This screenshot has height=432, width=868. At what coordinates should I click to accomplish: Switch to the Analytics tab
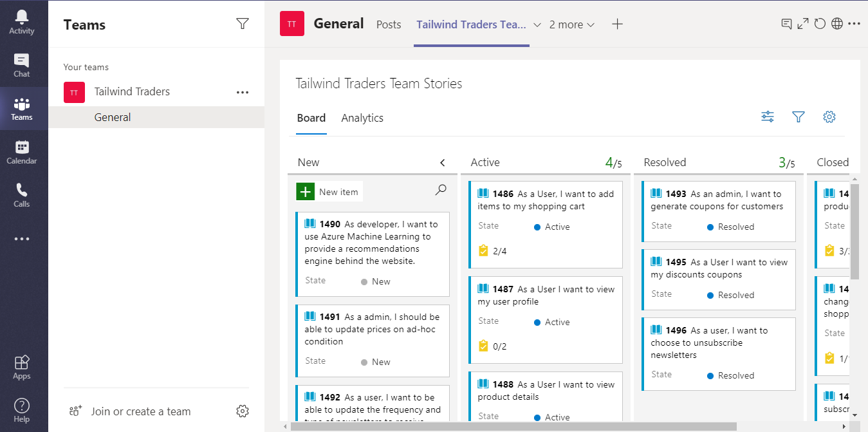(x=362, y=118)
